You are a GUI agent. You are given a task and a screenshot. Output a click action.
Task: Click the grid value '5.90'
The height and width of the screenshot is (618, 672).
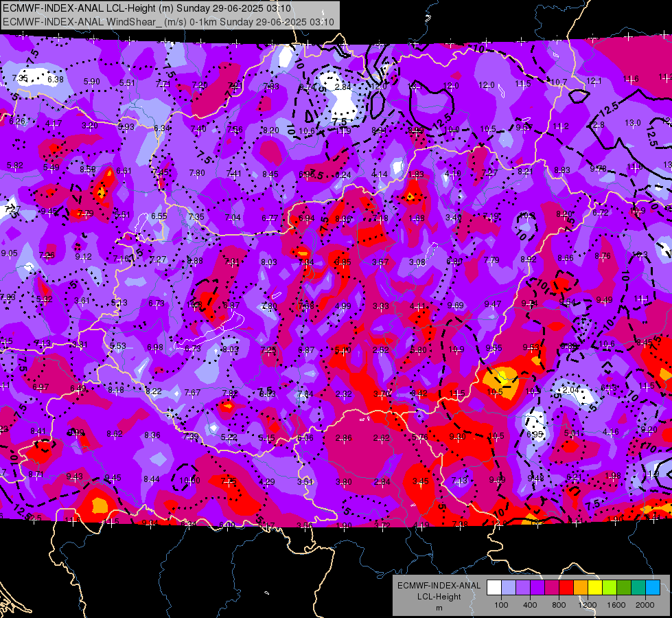91,82
